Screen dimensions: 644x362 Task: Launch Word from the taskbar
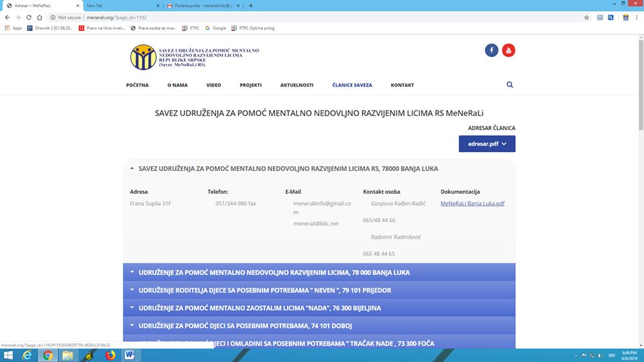(x=129, y=355)
